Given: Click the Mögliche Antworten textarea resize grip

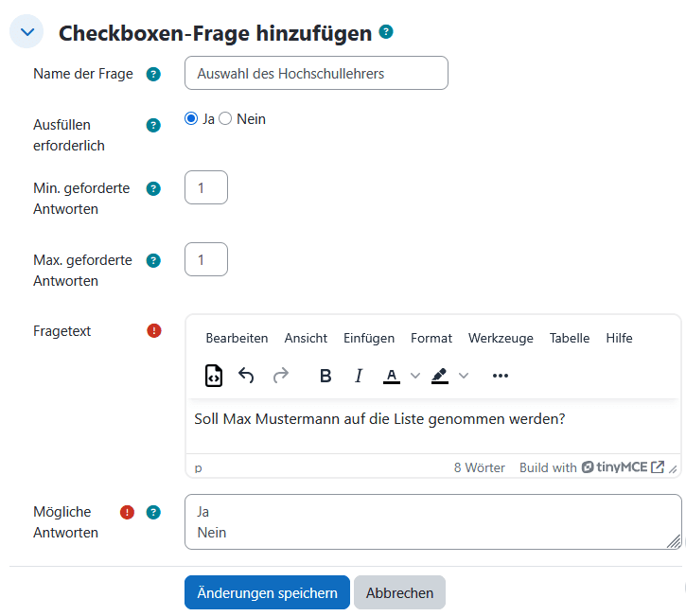Looking at the screenshot, I should 674,541.
